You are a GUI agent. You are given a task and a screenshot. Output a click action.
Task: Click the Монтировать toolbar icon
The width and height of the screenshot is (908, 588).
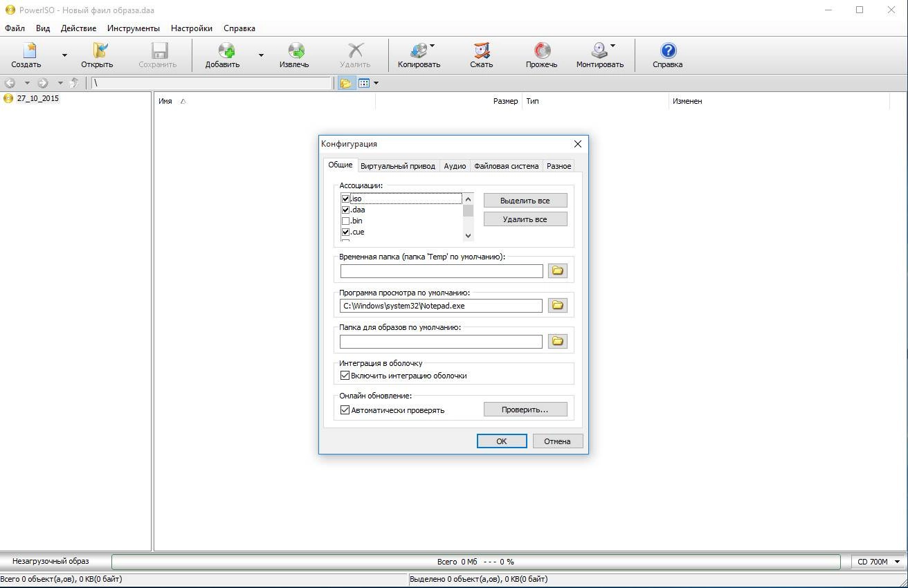(599, 50)
